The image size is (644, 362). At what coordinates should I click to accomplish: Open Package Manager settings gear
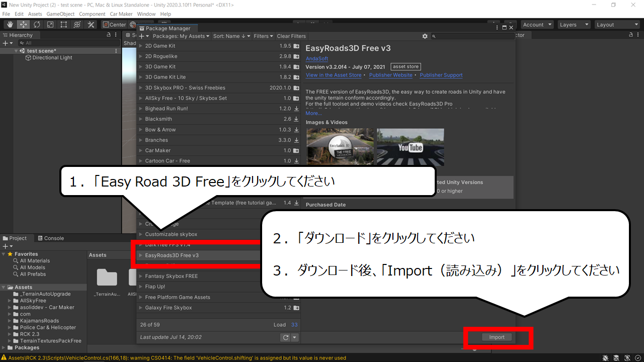[425, 36]
